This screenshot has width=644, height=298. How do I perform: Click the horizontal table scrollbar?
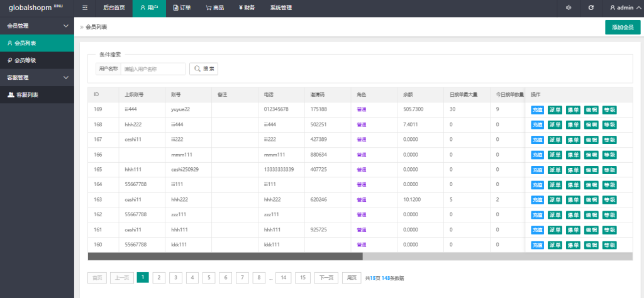tap(225, 257)
